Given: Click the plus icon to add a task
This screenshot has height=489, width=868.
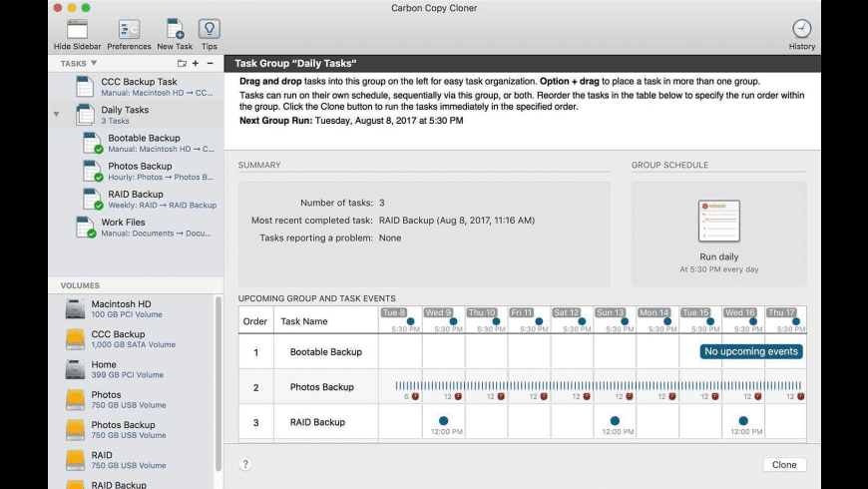Looking at the screenshot, I should click(196, 63).
